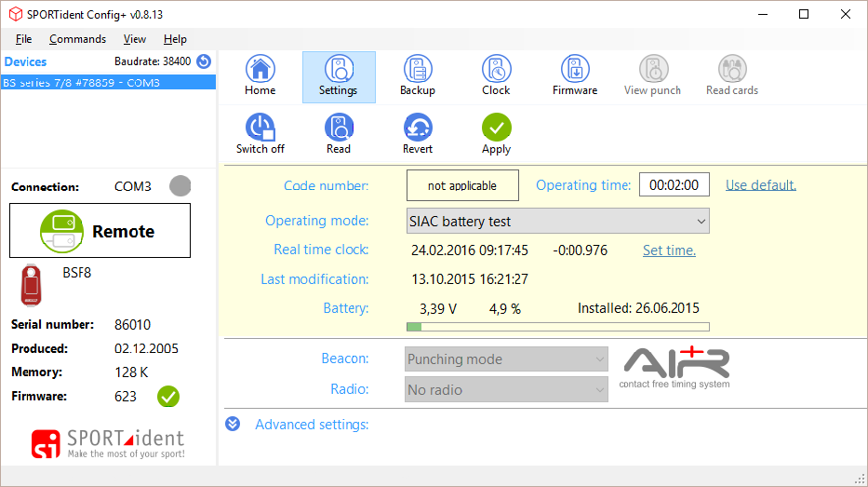Screen dimensions: 868x487
Task: Click the memory value 128 K
Action: (x=131, y=372)
